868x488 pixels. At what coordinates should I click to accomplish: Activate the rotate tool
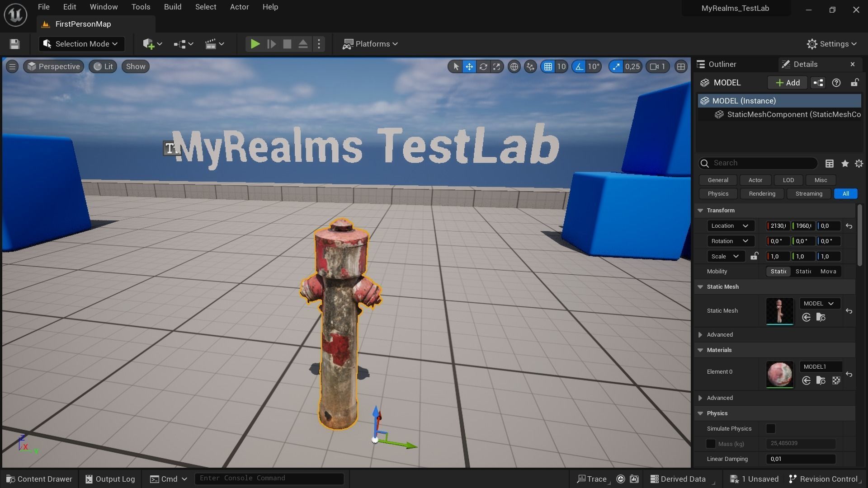click(x=483, y=66)
